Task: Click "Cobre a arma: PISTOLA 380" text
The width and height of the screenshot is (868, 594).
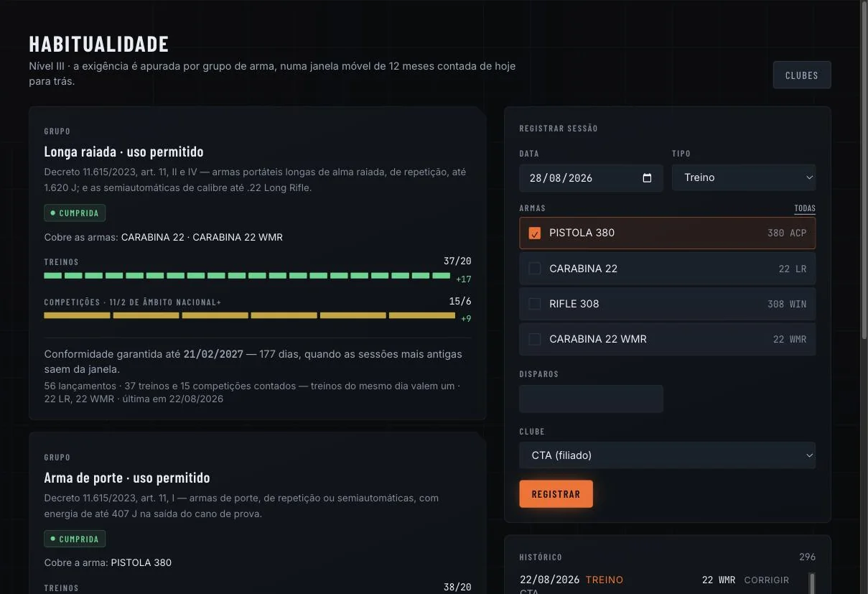Action: (x=108, y=562)
